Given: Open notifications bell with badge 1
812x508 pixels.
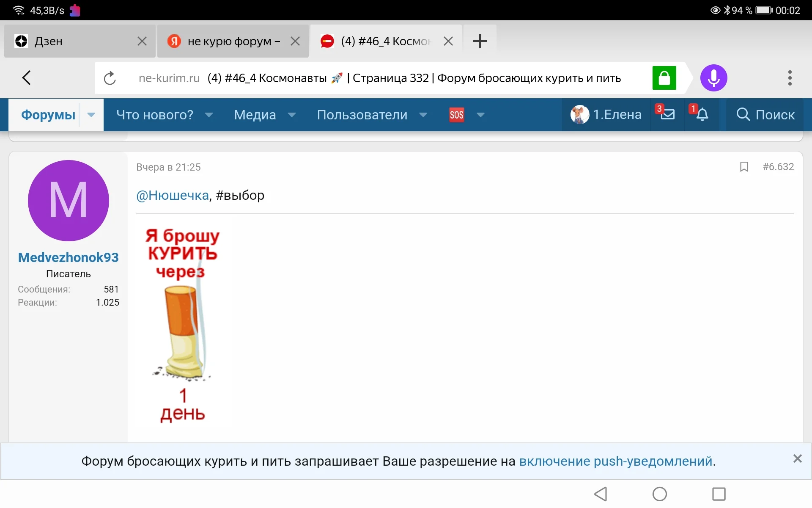Looking at the screenshot, I should click(x=702, y=115).
